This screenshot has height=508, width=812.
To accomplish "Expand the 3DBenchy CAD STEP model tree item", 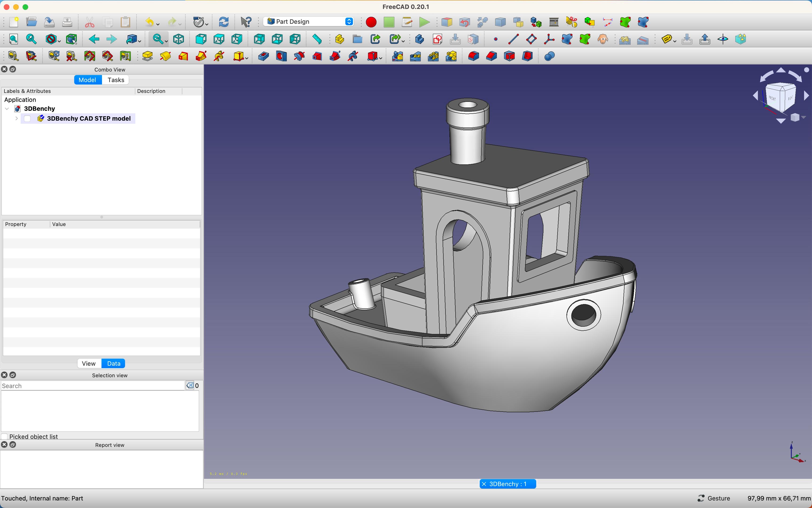I will click(16, 119).
